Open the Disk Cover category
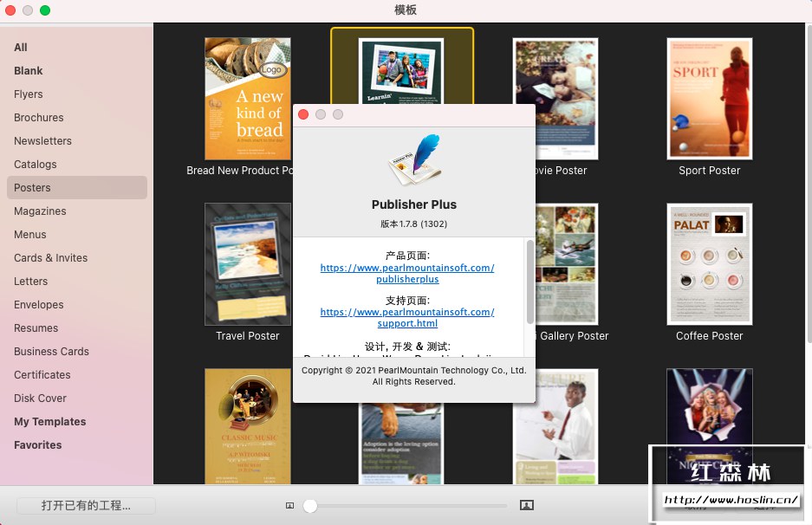The height and width of the screenshot is (525, 812). [x=41, y=399]
